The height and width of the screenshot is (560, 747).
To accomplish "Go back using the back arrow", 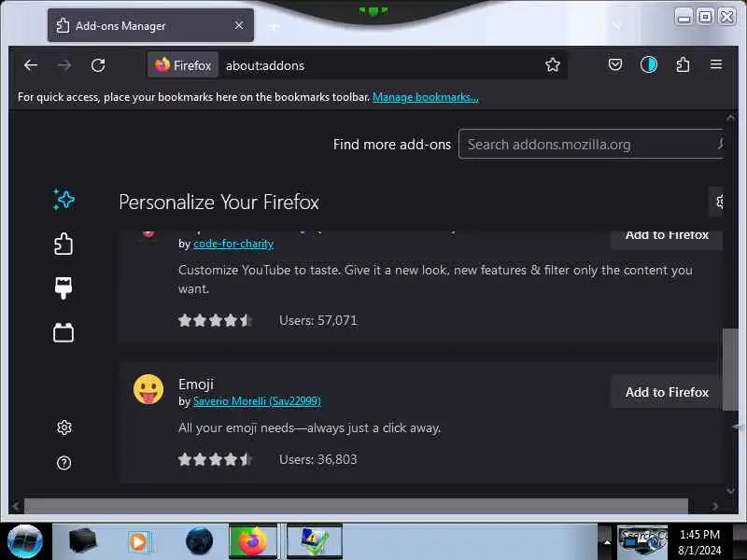I will [31, 65].
